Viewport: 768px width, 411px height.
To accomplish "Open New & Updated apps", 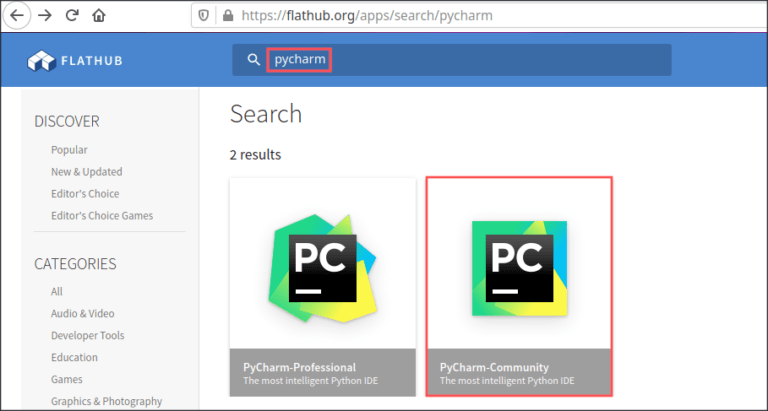I will [x=87, y=172].
